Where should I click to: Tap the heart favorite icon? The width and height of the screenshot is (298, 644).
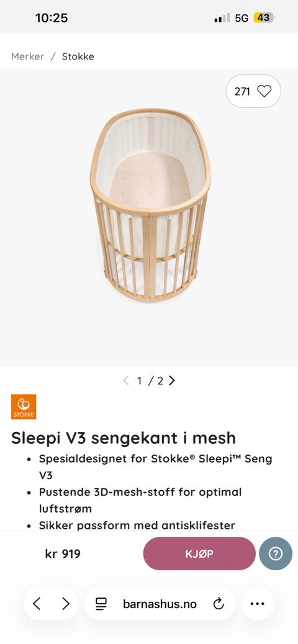[x=264, y=90]
